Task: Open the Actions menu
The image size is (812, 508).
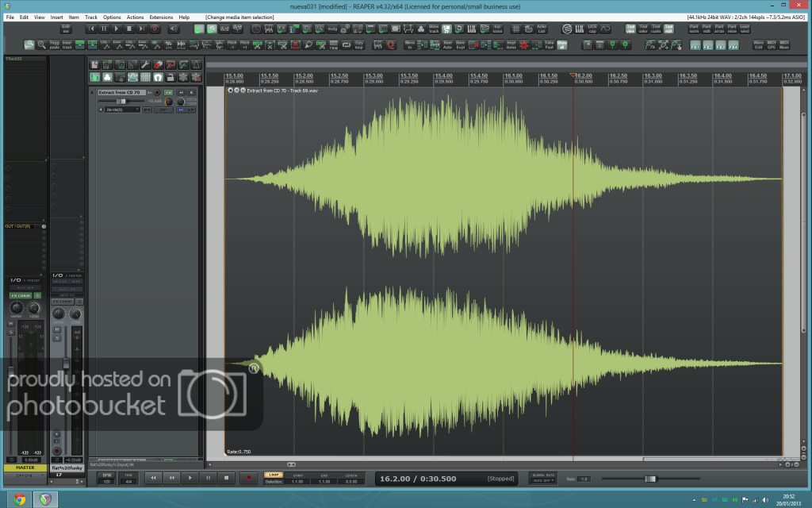Action: point(135,17)
